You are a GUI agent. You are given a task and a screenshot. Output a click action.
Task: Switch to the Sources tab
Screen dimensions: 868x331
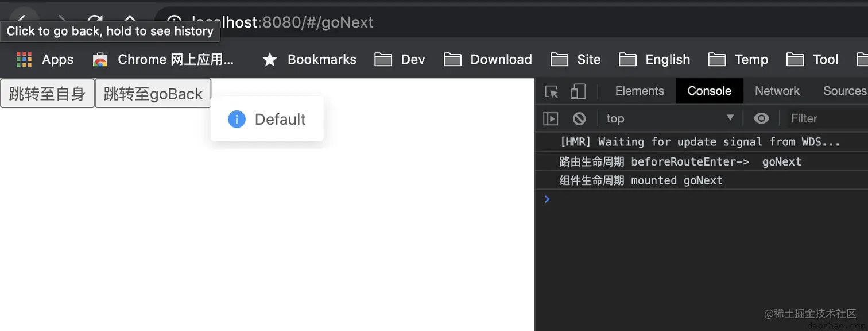[844, 91]
